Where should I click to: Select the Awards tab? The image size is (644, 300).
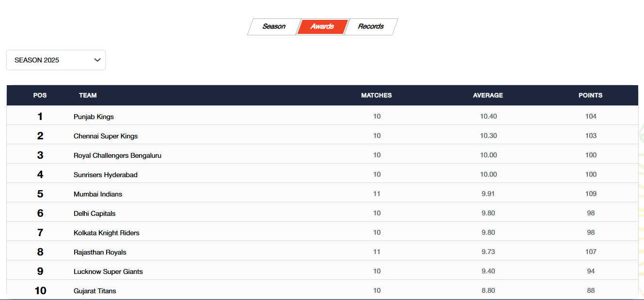322,27
